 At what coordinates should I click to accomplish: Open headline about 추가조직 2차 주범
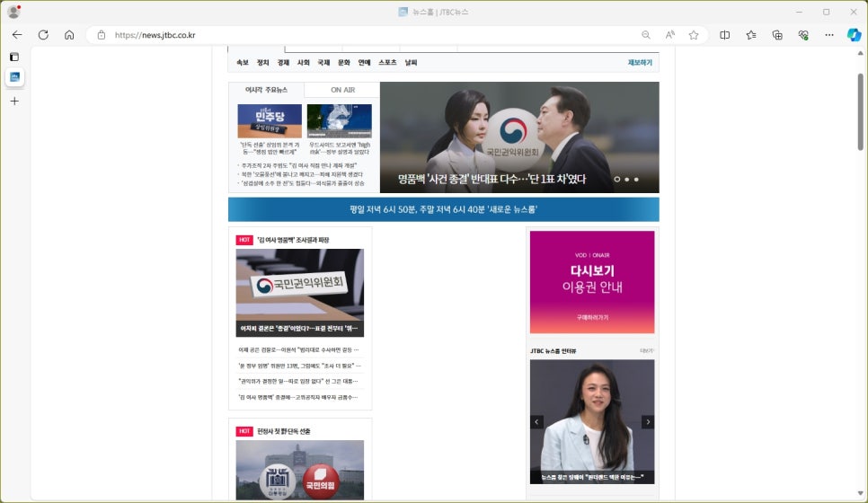pyautogui.click(x=299, y=165)
